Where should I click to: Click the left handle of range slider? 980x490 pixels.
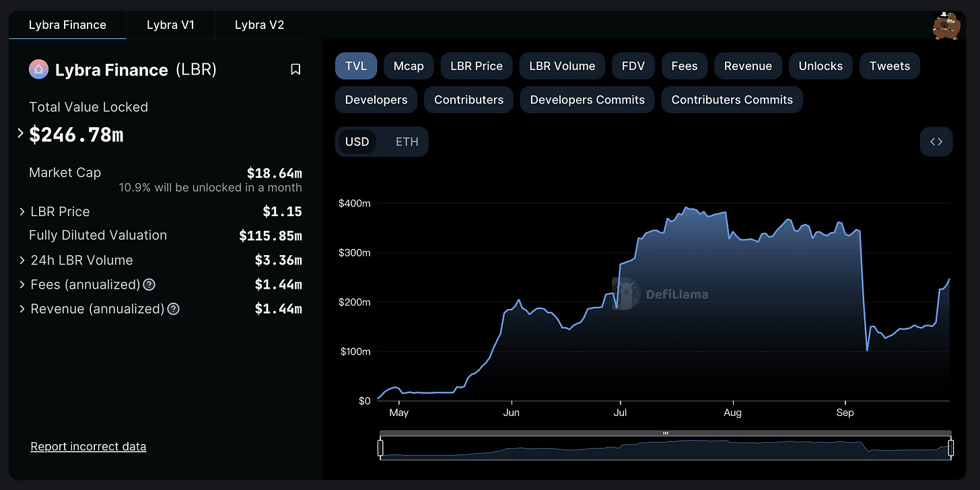coord(380,448)
